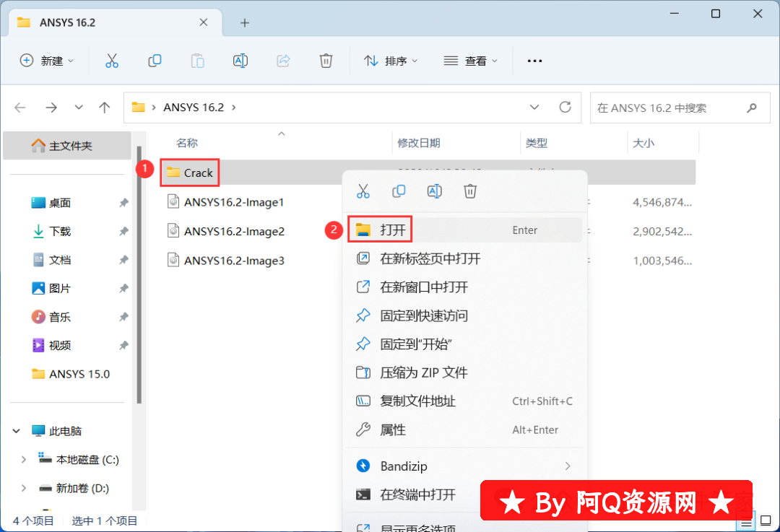The width and height of the screenshot is (780, 532).
Task: Click the Rename icon in the context menu
Action: click(x=434, y=191)
